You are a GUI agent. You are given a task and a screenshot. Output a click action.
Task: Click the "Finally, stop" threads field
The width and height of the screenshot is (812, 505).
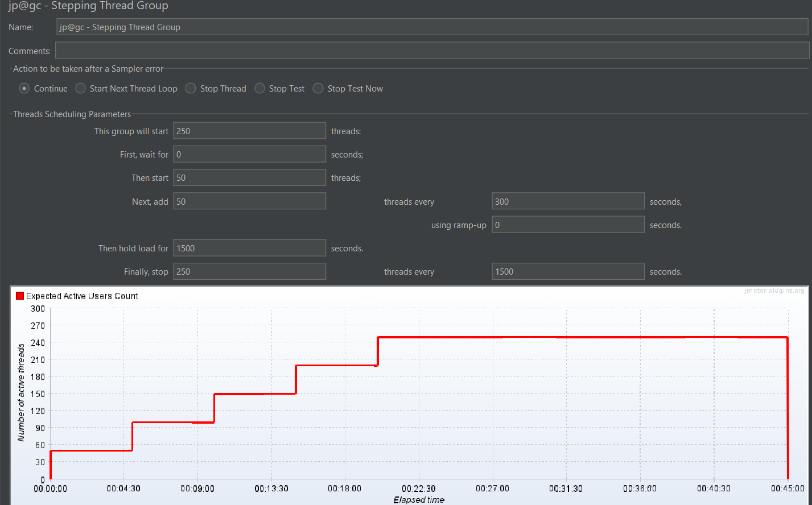coord(249,271)
